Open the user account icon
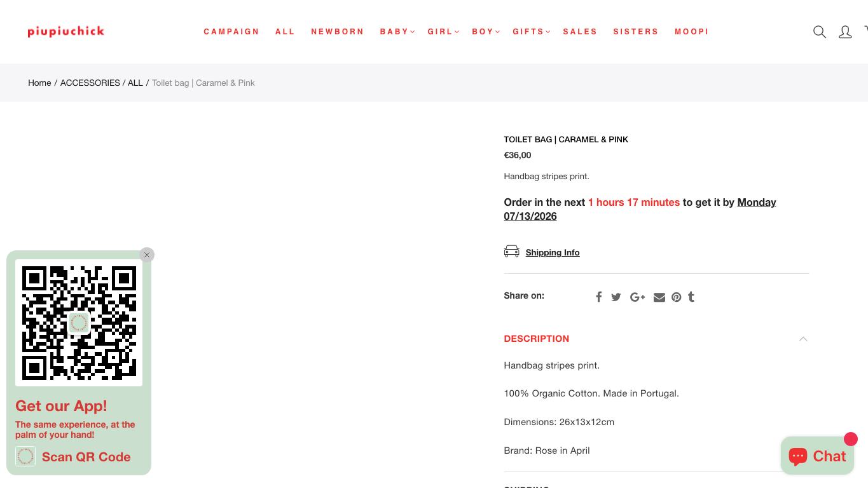The height and width of the screenshot is (488, 868). click(845, 32)
